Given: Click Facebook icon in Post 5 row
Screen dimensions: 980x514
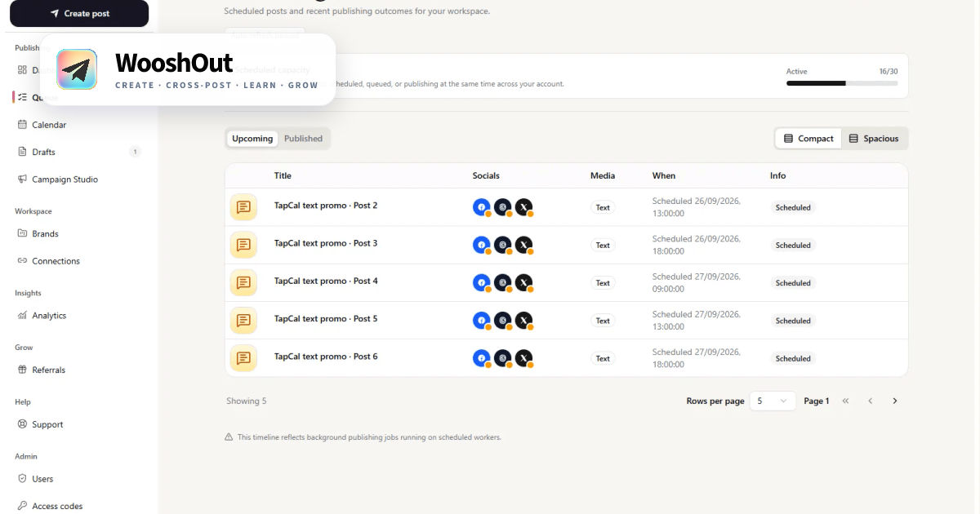Looking at the screenshot, I should coord(482,320).
